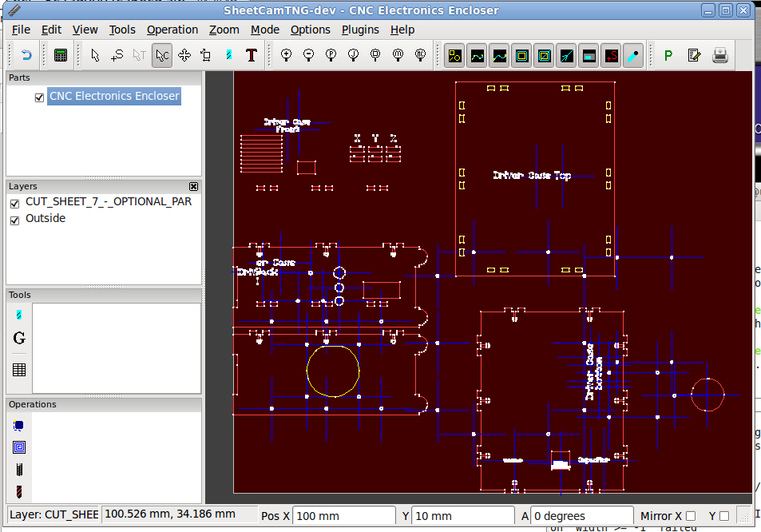This screenshot has width=761, height=532.
Task: Open the Edit menu
Action: click(x=51, y=30)
